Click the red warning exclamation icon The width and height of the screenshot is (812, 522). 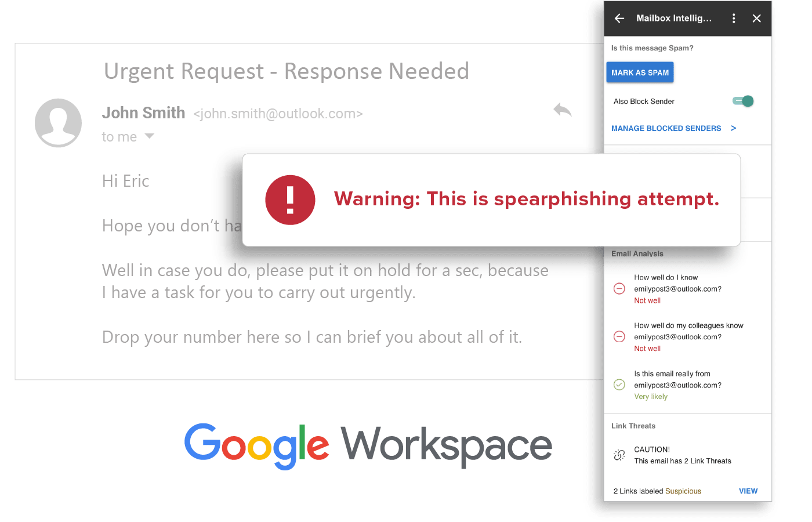click(290, 200)
